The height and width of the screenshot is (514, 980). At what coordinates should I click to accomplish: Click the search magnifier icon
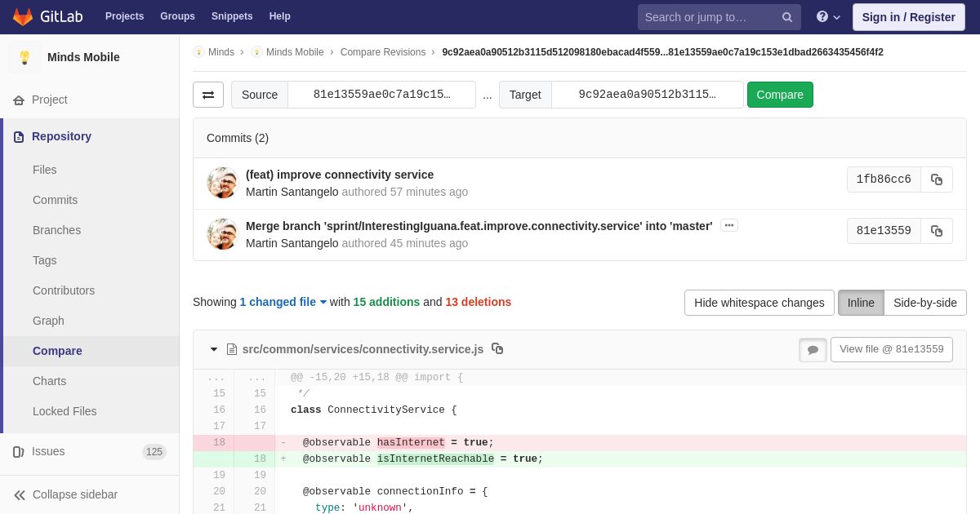[787, 17]
